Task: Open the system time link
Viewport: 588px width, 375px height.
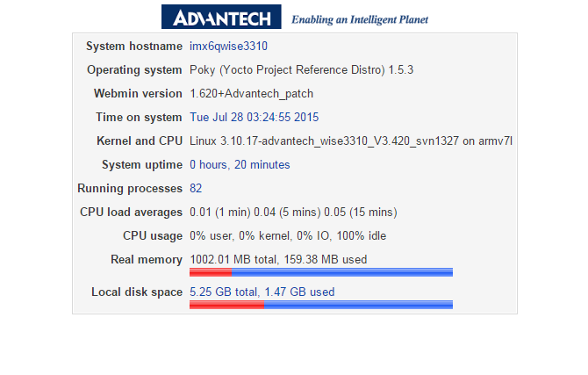Action: [x=254, y=117]
